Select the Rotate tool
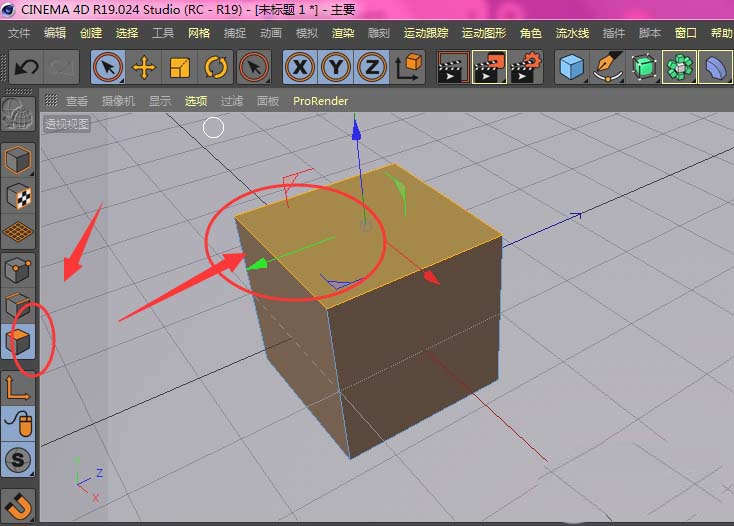The height and width of the screenshot is (526, 734). point(216,67)
